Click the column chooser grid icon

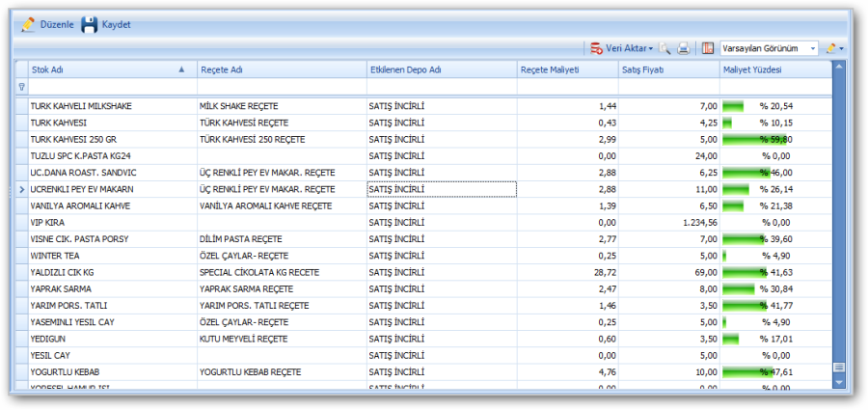pyautogui.click(x=708, y=48)
